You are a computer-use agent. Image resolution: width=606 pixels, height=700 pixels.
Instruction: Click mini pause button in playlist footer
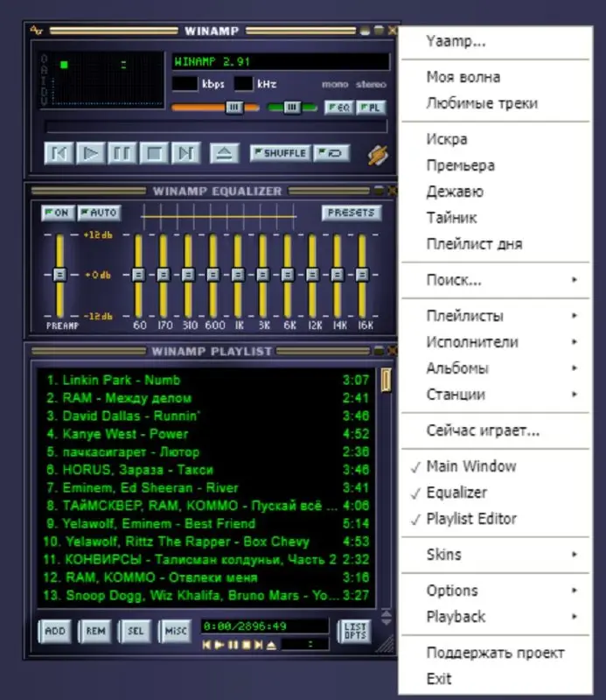[x=233, y=645]
